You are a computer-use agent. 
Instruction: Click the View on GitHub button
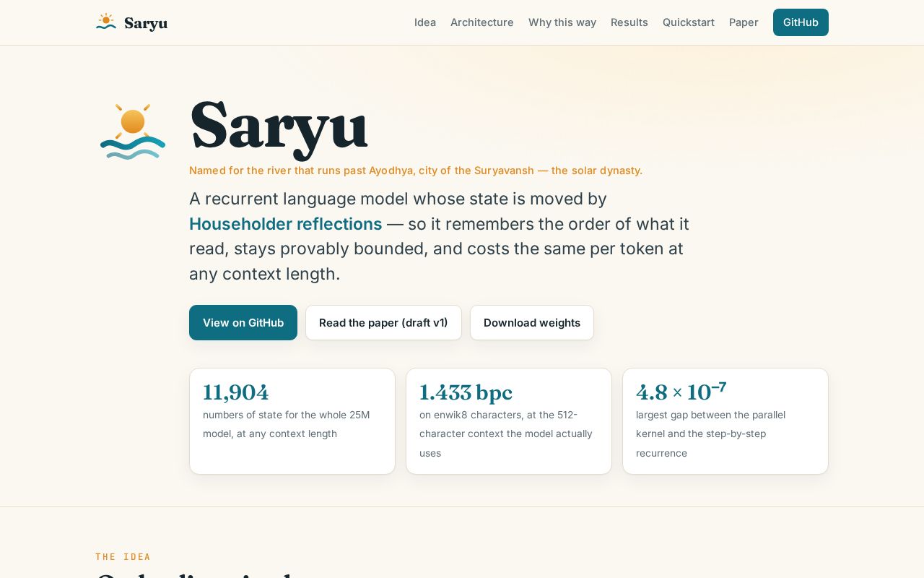click(243, 322)
